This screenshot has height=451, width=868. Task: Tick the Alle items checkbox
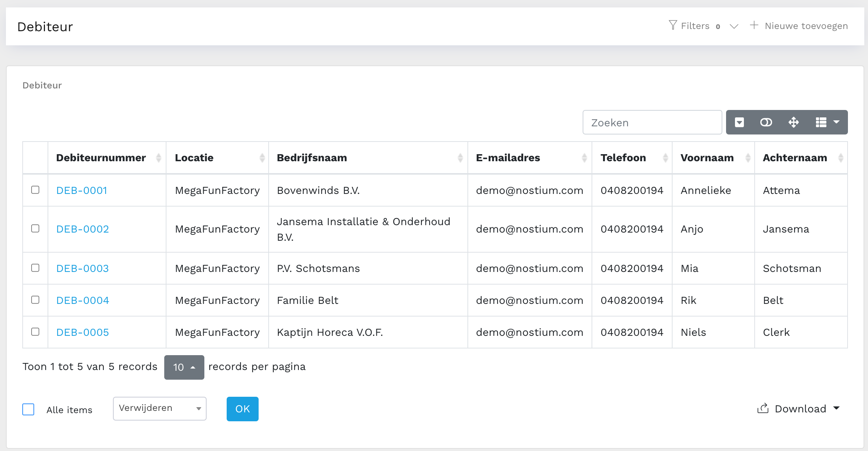[29, 409]
